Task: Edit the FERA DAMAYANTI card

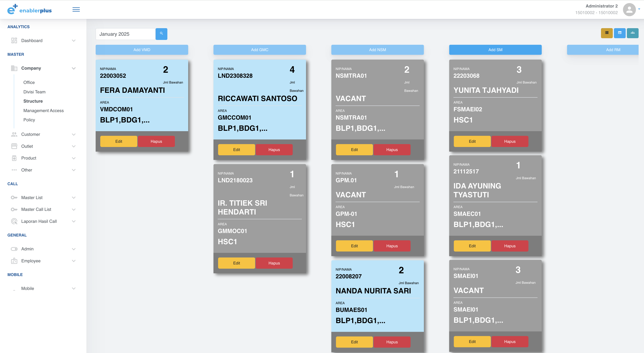Action: click(x=119, y=141)
